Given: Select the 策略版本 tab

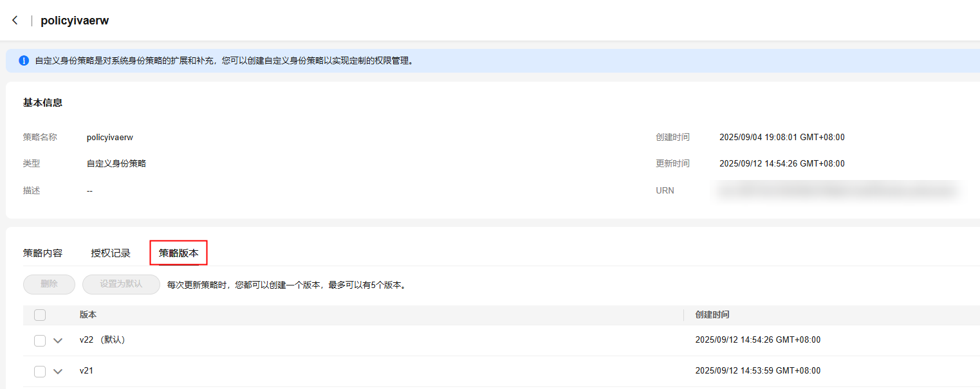Looking at the screenshot, I should tap(178, 253).
